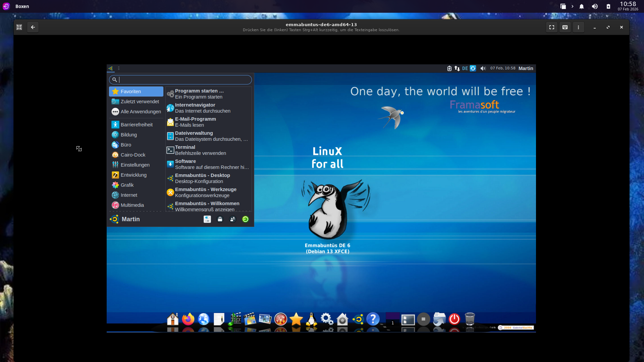This screenshot has height=362, width=644.
Task: Open the DE keyboard layout indicator
Action: [465, 68]
